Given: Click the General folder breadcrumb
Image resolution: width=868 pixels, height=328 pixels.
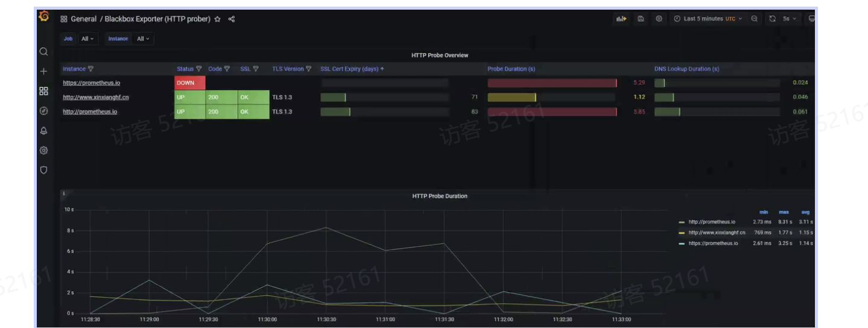Looking at the screenshot, I should [x=83, y=19].
